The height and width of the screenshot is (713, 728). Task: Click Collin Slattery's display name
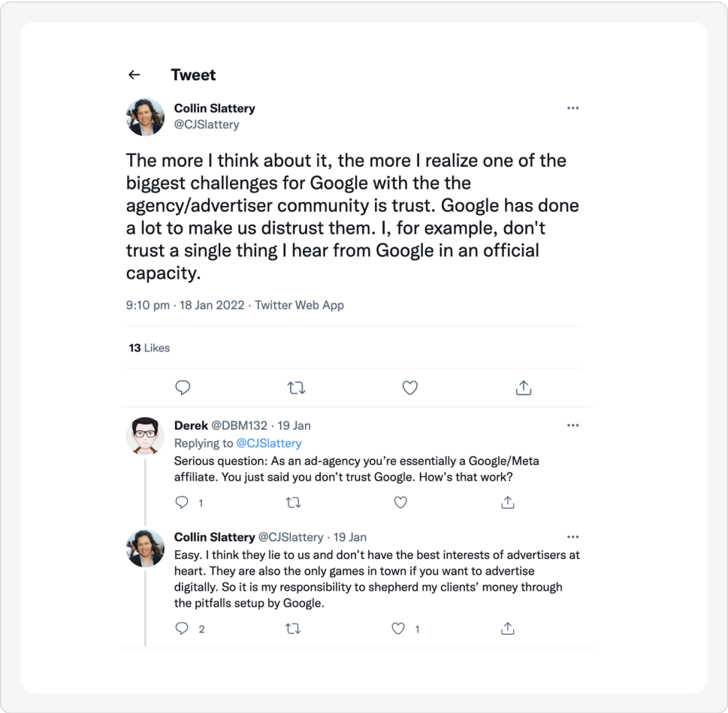[x=214, y=108]
